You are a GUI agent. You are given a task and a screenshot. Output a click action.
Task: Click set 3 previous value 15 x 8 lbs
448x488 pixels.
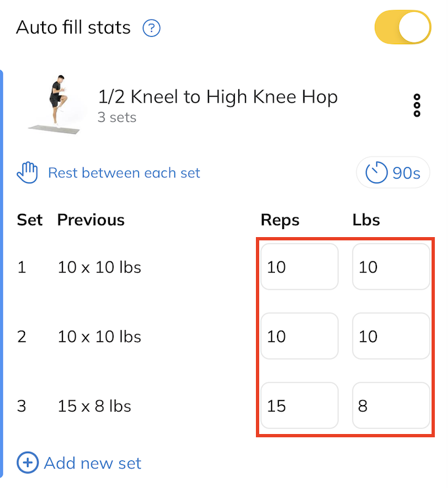pyautogui.click(x=94, y=406)
